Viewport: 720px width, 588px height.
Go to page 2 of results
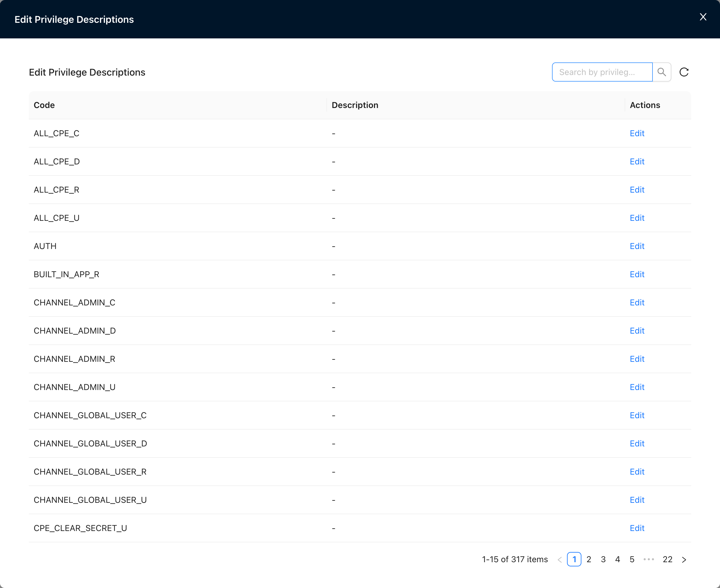pyautogui.click(x=589, y=559)
